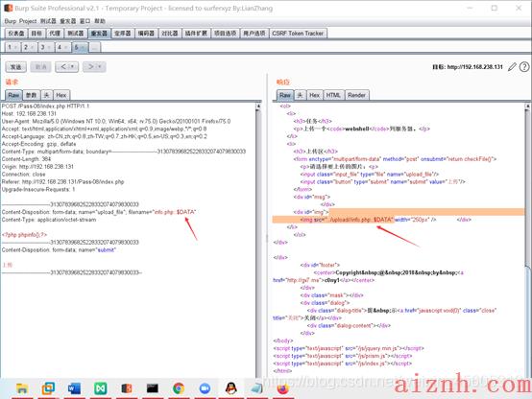Open the 重发器 menu in menu bar
The height and width of the screenshot is (399, 532).
point(68,21)
